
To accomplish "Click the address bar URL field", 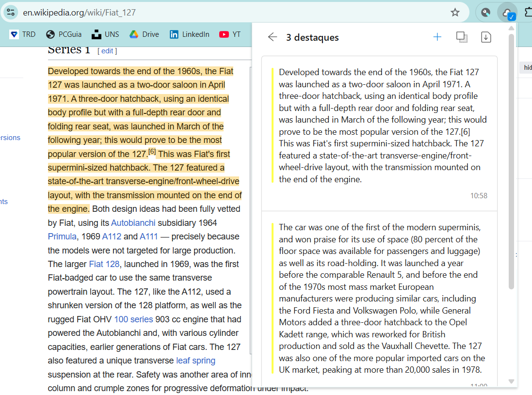I will coord(233,13).
